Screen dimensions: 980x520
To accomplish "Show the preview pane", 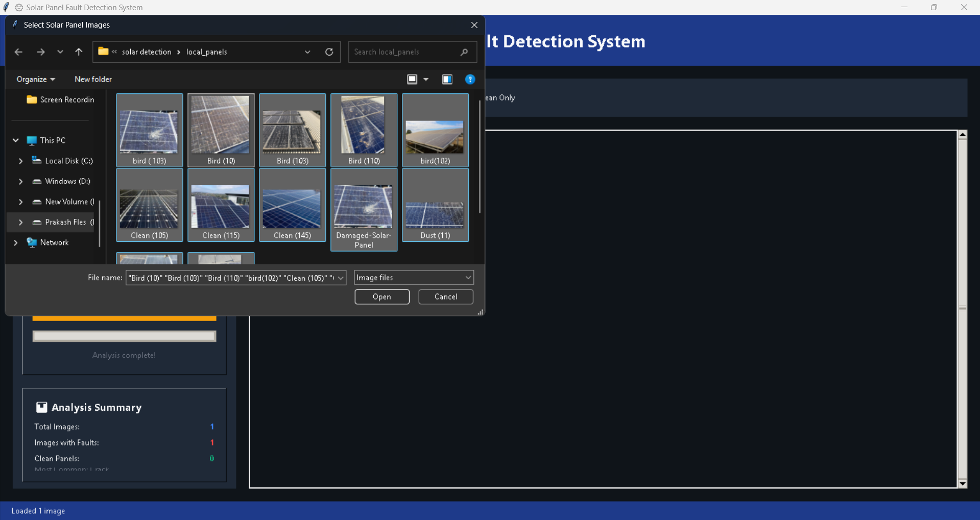I will (x=447, y=79).
